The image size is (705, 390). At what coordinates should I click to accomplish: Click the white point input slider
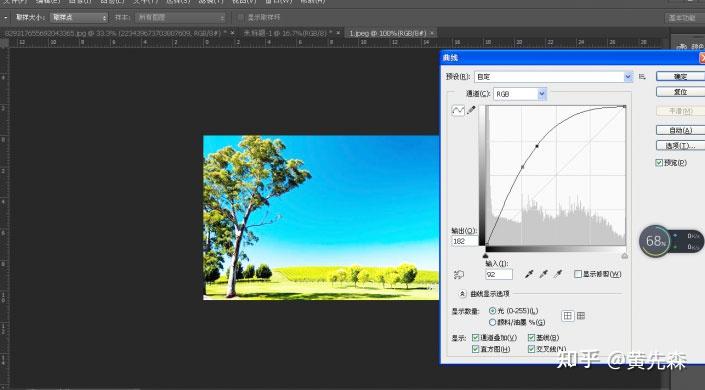(625, 256)
